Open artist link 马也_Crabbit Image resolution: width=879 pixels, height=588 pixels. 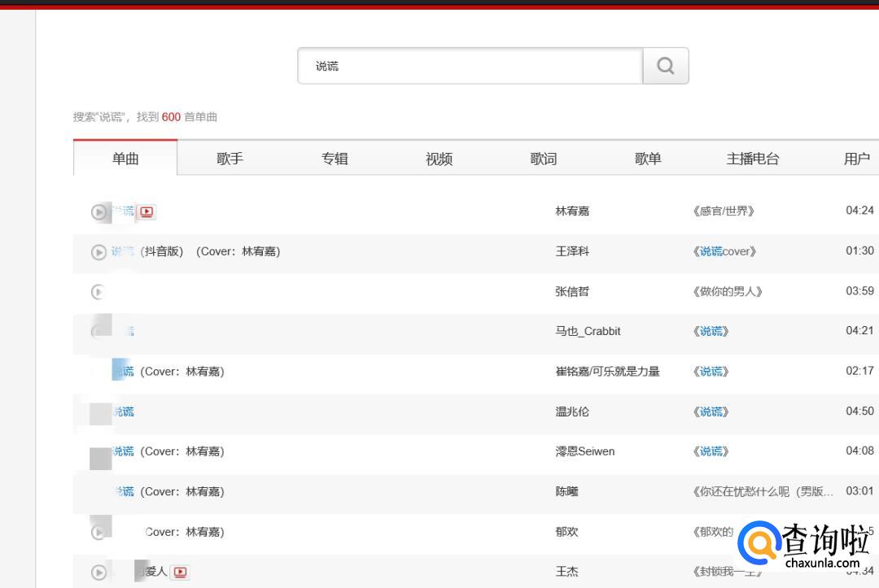(x=588, y=331)
